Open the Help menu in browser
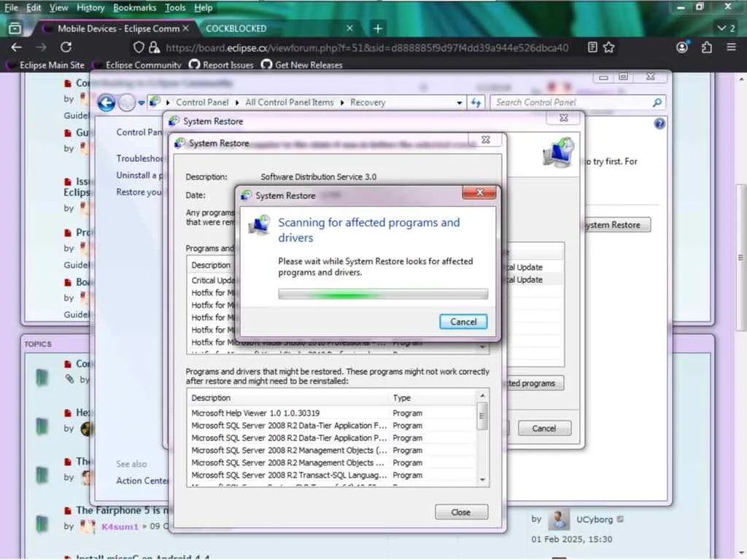Image resolution: width=747 pixels, height=560 pixels. pyautogui.click(x=204, y=7)
